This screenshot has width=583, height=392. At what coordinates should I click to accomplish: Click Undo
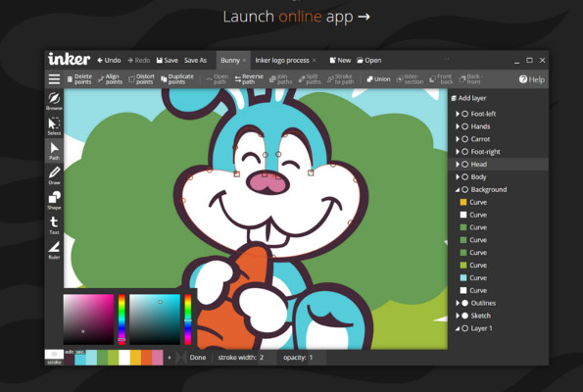pos(109,60)
